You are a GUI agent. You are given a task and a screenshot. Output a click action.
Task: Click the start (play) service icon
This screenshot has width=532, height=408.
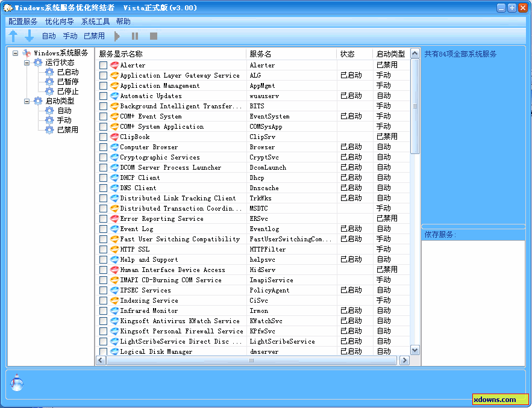pyautogui.click(x=117, y=36)
